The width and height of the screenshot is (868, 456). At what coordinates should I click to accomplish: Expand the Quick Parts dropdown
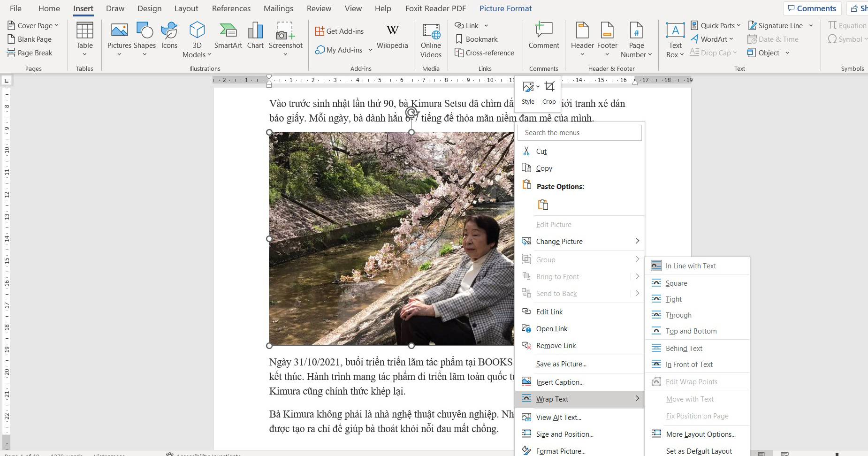click(739, 25)
